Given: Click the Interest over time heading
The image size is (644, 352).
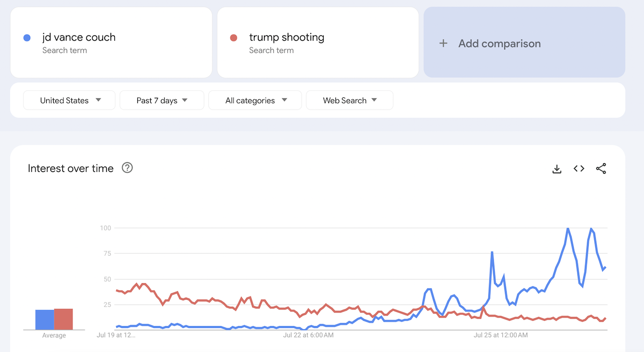Looking at the screenshot, I should tap(71, 168).
